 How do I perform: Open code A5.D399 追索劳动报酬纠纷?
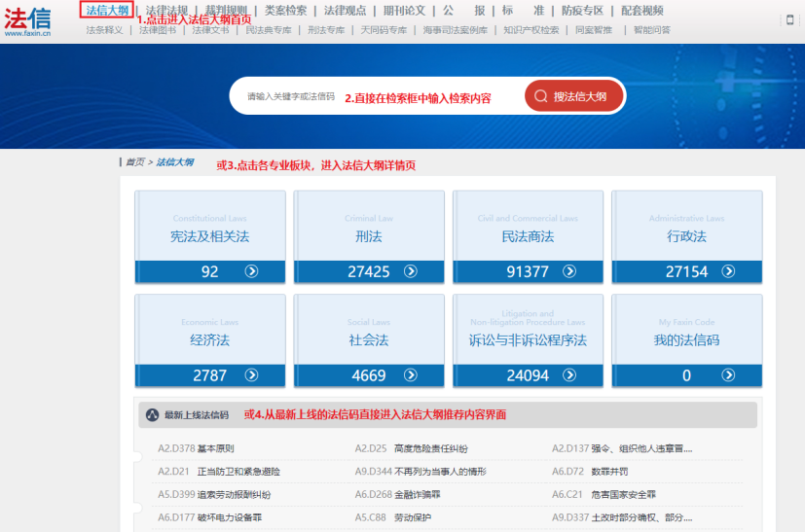click(214, 494)
